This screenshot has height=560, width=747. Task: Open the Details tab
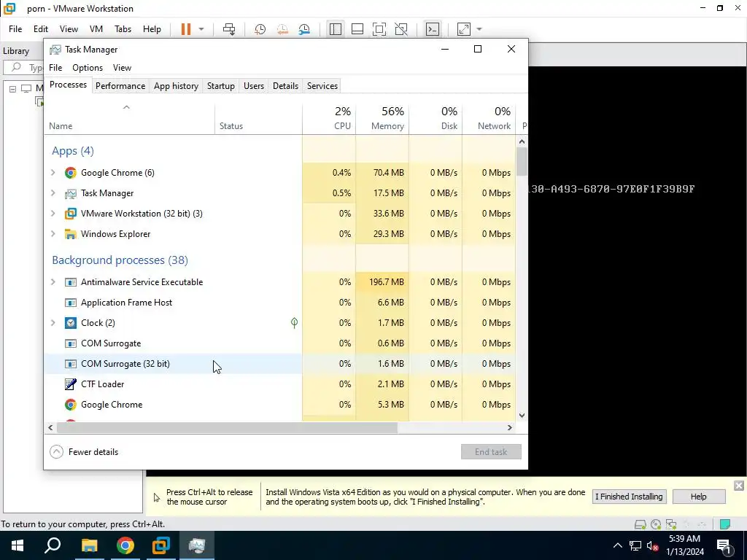pos(285,86)
